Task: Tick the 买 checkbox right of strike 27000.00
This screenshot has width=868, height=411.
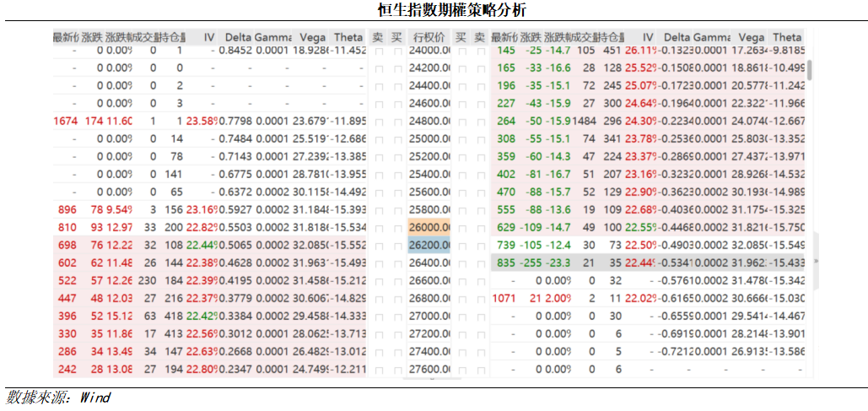Action: [461, 316]
